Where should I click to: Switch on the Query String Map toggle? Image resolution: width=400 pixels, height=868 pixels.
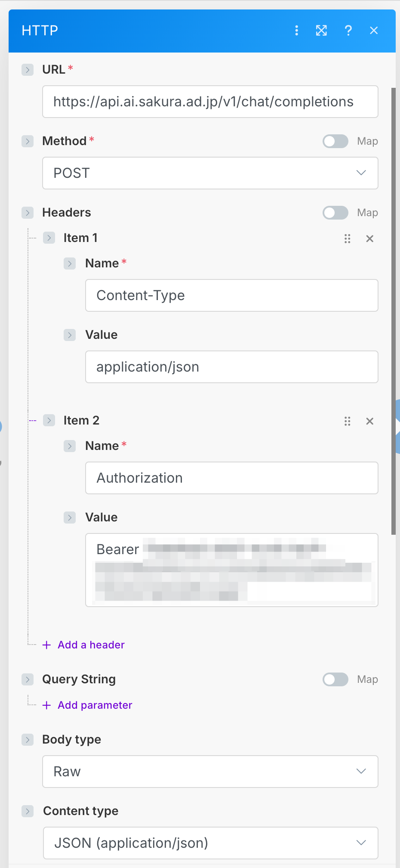point(335,679)
